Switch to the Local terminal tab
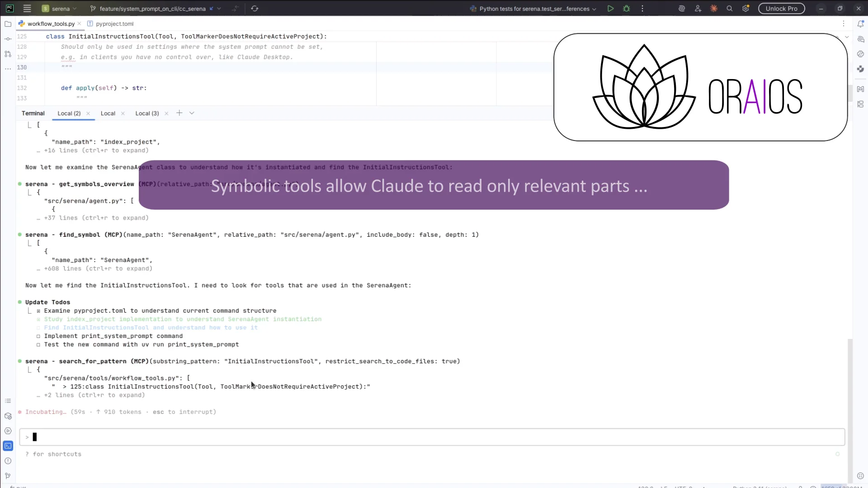Image resolution: width=868 pixels, height=488 pixels. pyautogui.click(x=108, y=113)
